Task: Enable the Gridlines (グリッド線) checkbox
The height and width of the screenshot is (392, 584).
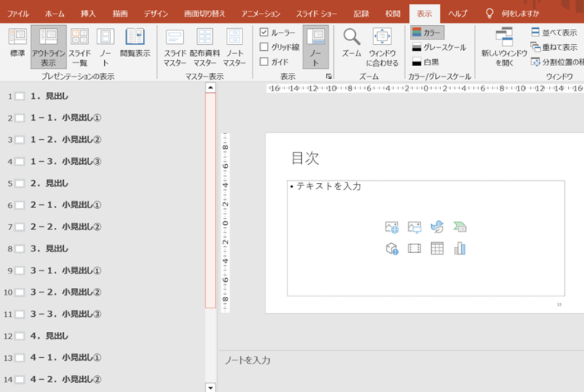Action: click(x=264, y=47)
